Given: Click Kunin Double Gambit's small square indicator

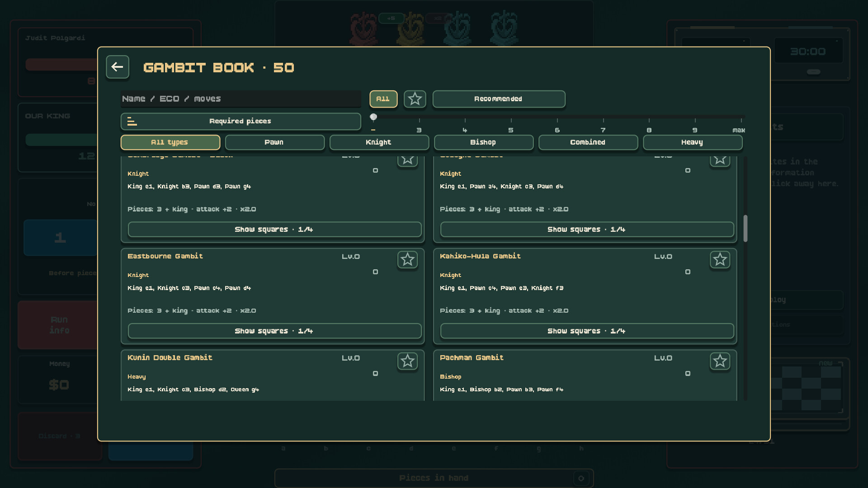Looking at the screenshot, I should click(375, 374).
